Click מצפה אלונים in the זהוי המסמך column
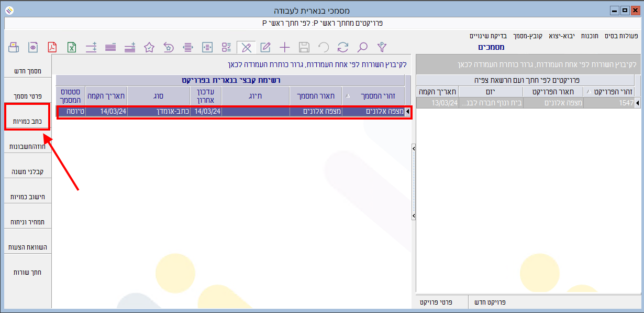The width and height of the screenshot is (644, 313). point(373,112)
